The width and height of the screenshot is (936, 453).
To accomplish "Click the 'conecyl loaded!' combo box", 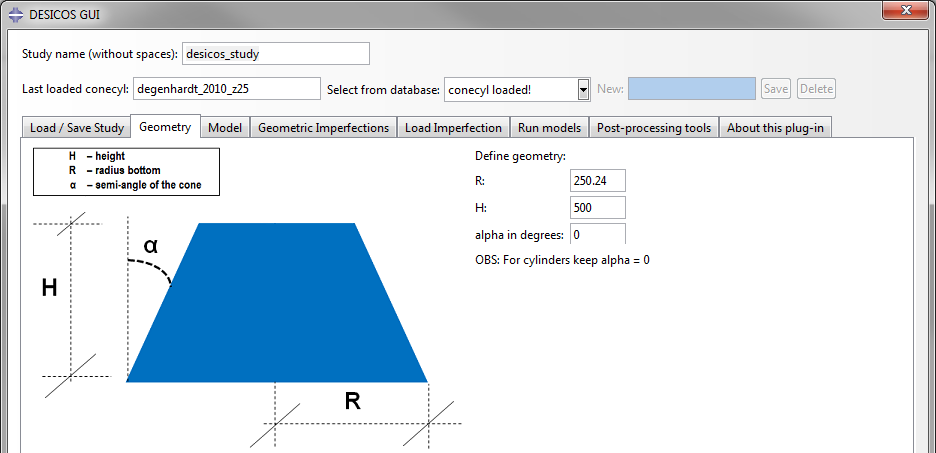I will click(518, 90).
